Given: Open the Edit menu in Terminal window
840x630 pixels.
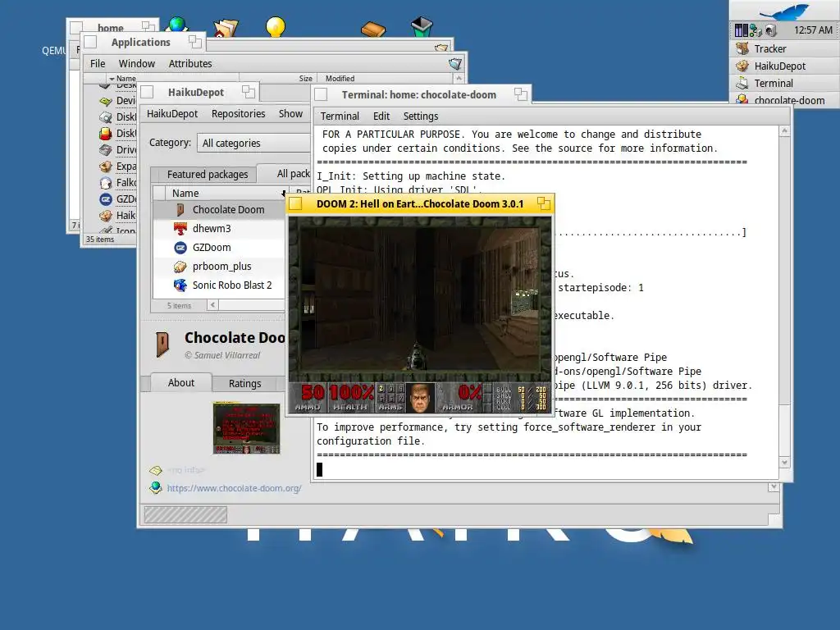Looking at the screenshot, I should pos(381,116).
